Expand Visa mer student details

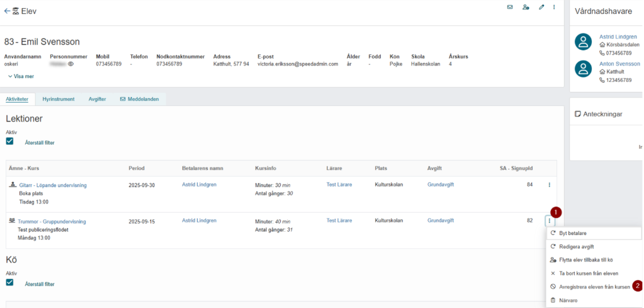[21, 76]
